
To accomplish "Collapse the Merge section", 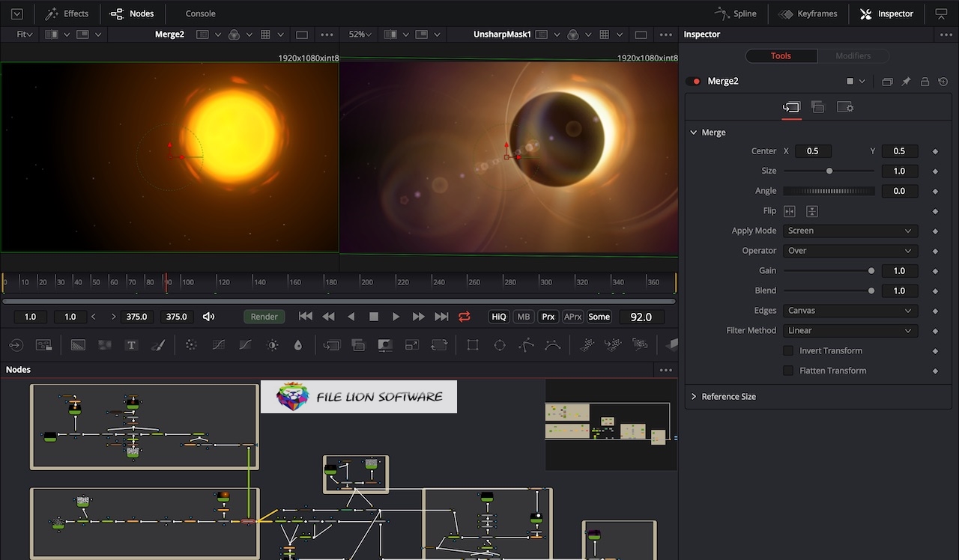I will [694, 133].
